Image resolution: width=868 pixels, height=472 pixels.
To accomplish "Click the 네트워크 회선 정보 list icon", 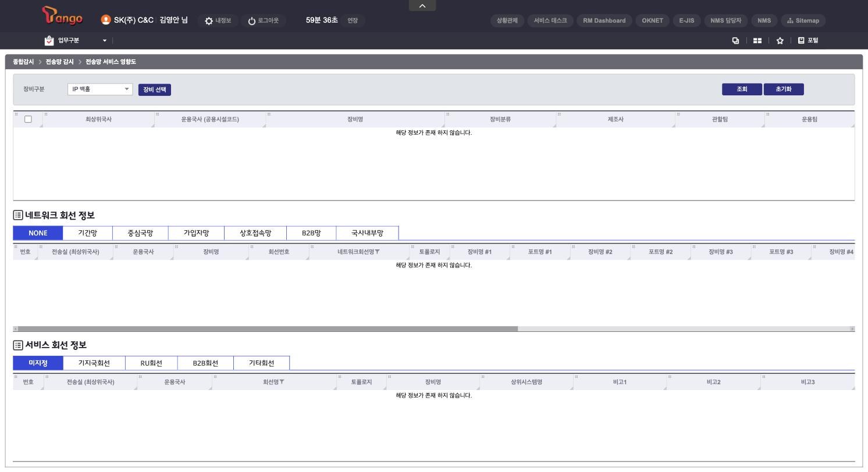I will coord(18,216).
